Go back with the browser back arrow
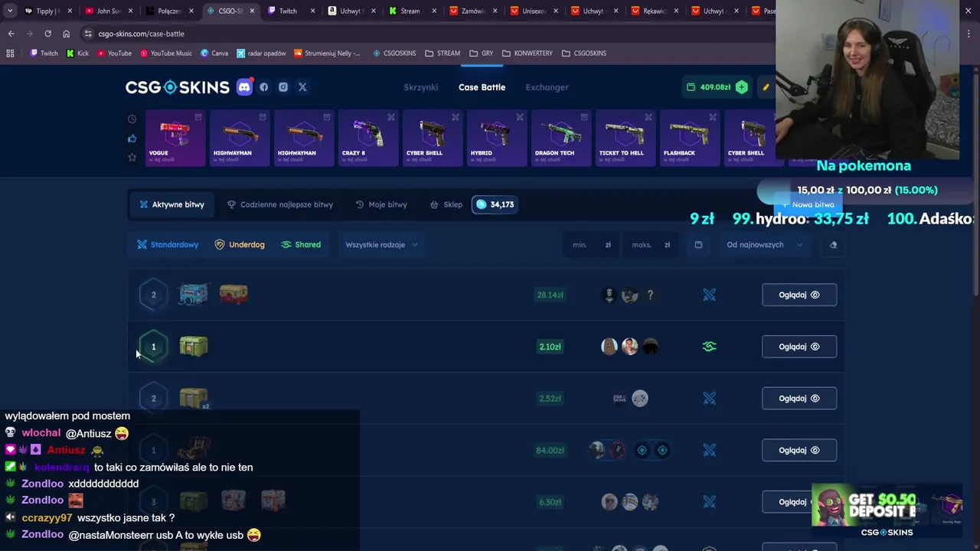 tap(11, 34)
